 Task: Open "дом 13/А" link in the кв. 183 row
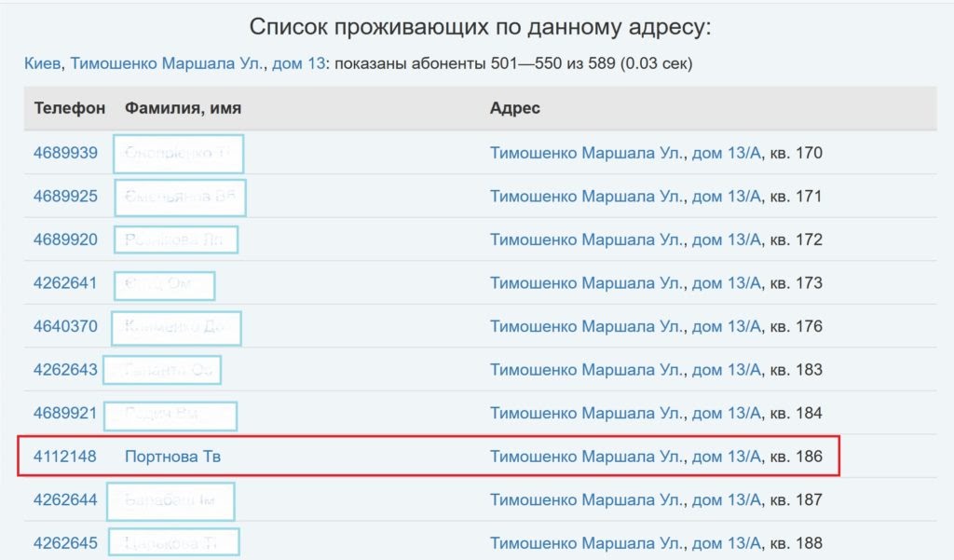click(727, 370)
